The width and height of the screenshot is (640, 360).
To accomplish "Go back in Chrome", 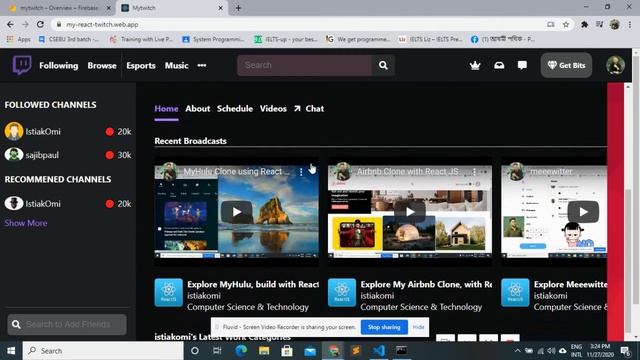I will click(10, 24).
